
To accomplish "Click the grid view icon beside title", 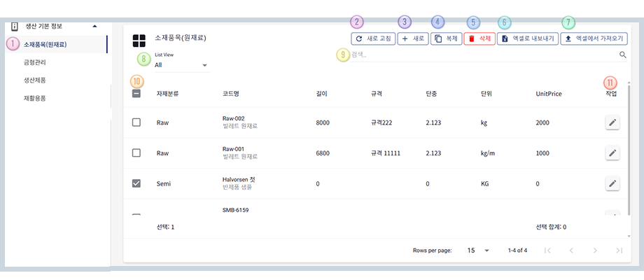I will (139, 41).
